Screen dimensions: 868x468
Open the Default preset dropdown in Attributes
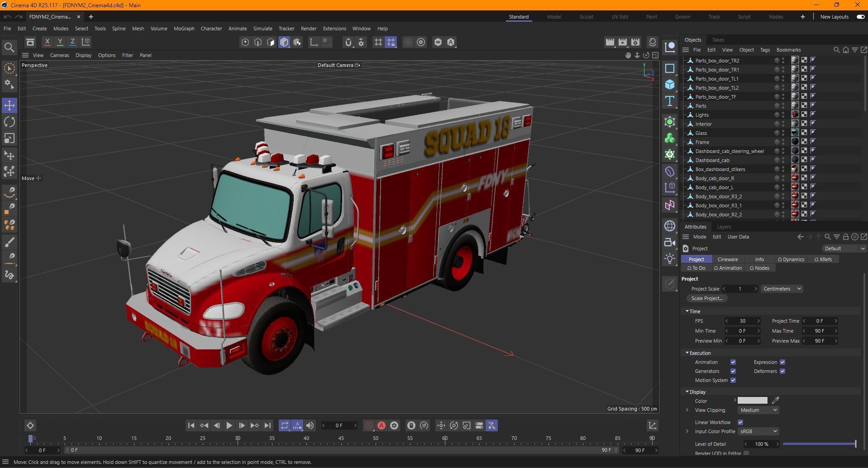844,248
